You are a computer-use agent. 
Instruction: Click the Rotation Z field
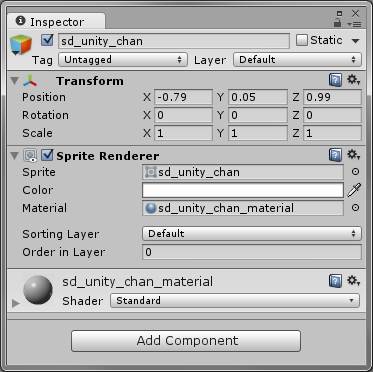(x=332, y=115)
